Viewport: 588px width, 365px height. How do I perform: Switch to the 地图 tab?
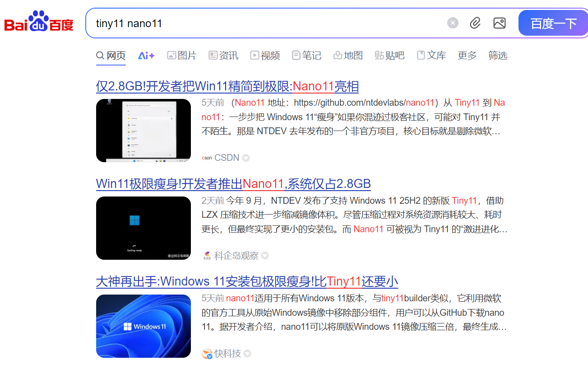pyautogui.click(x=348, y=56)
